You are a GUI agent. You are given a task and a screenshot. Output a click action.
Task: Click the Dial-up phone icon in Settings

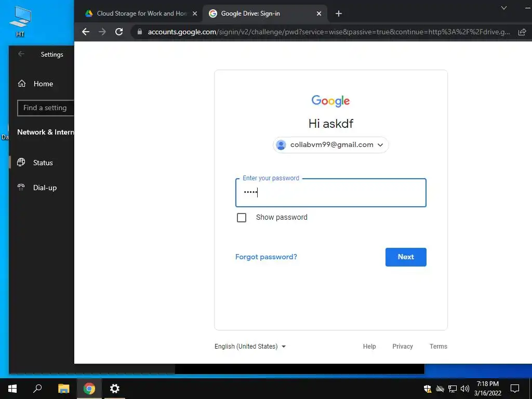21,187
